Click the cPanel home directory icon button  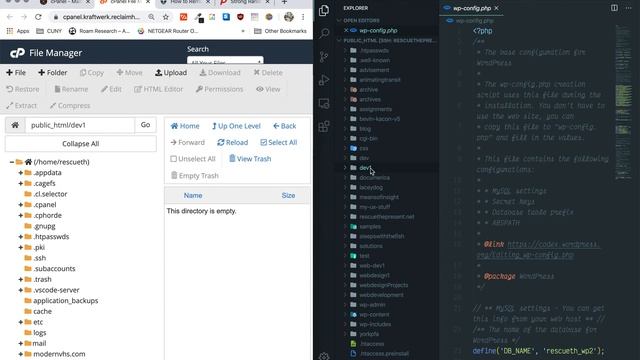(x=15, y=125)
